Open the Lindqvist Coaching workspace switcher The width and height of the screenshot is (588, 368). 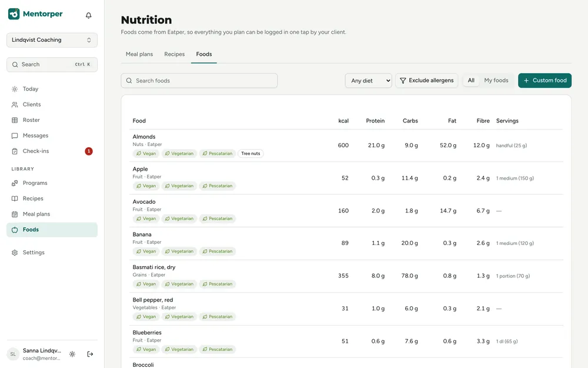click(52, 40)
